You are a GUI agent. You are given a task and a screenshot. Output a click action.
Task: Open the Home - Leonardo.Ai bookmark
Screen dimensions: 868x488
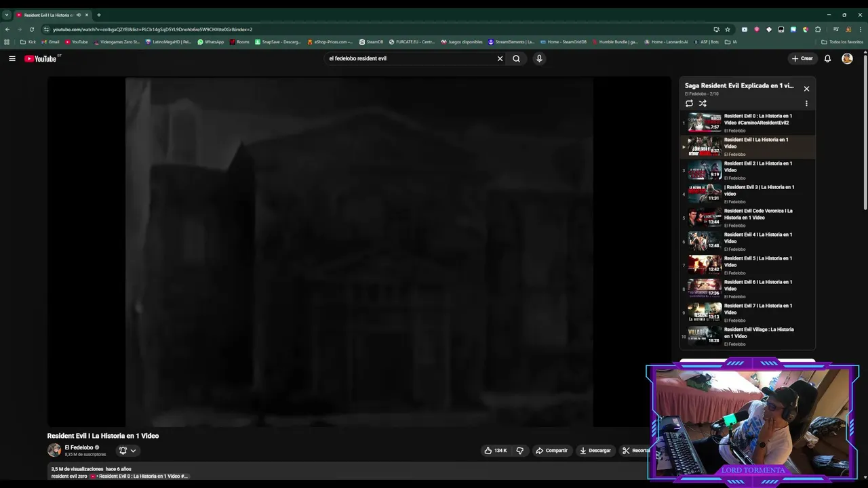(665, 42)
